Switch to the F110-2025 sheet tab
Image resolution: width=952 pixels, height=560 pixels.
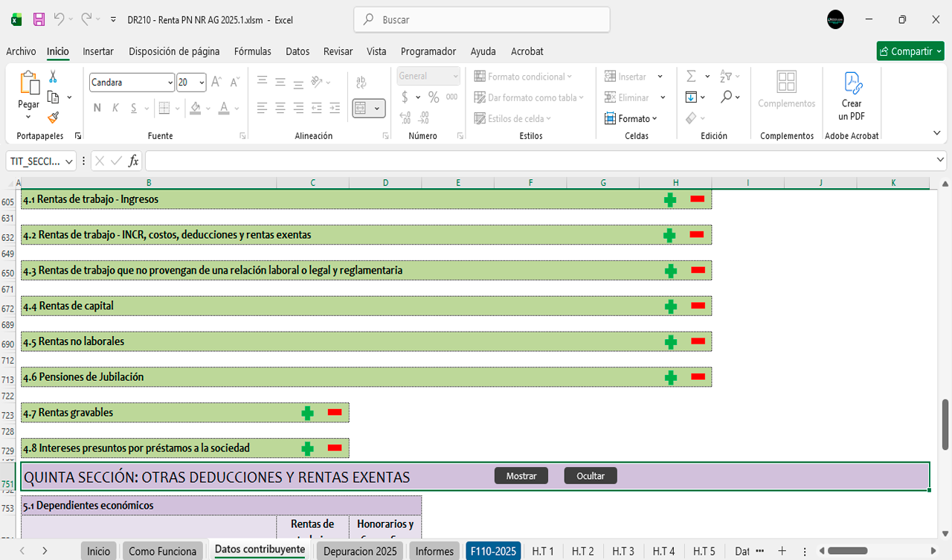pyautogui.click(x=492, y=551)
